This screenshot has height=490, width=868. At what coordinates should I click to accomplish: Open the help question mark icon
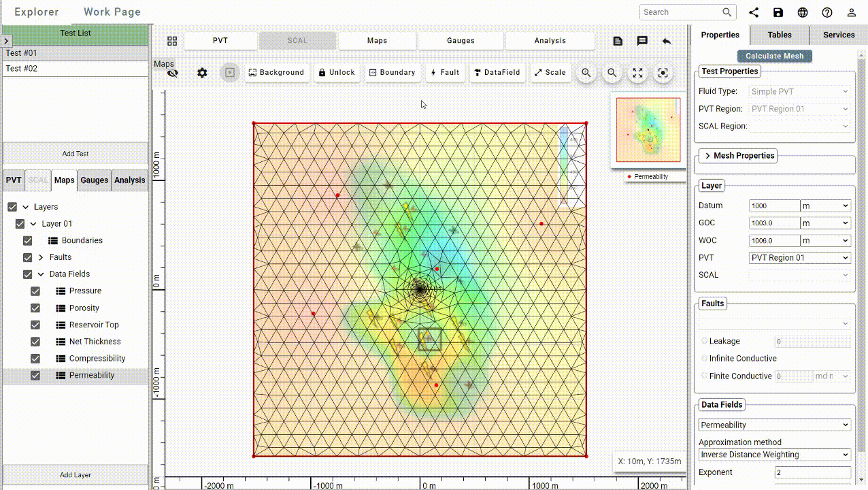(827, 12)
